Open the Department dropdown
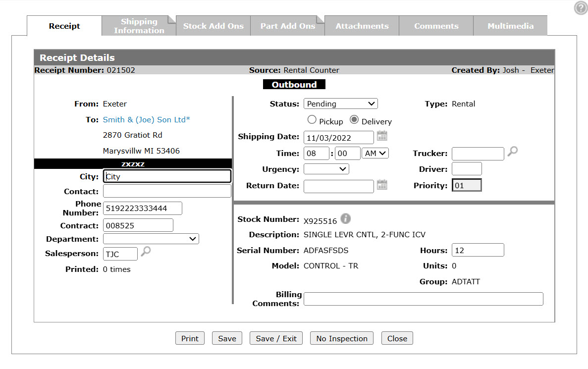Viewport: 588px width, 369px height. pyautogui.click(x=151, y=239)
